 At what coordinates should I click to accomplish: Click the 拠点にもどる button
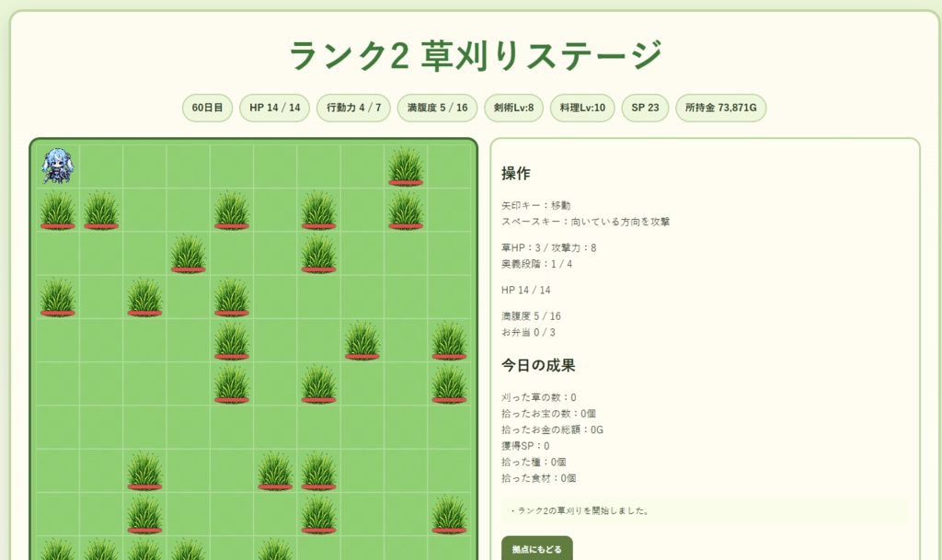(x=537, y=549)
